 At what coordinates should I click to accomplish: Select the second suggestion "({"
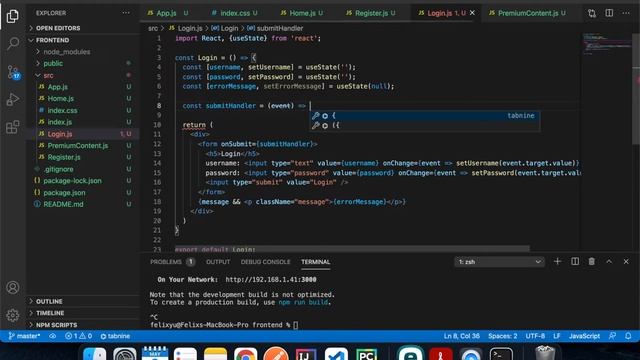coord(424,126)
